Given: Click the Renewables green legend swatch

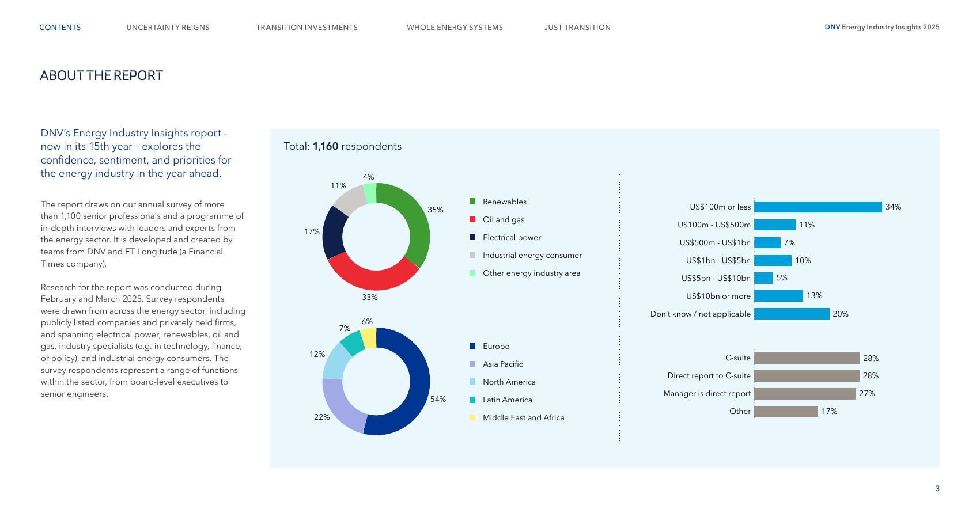Looking at the screenshot, I should (x=472, y=202).
